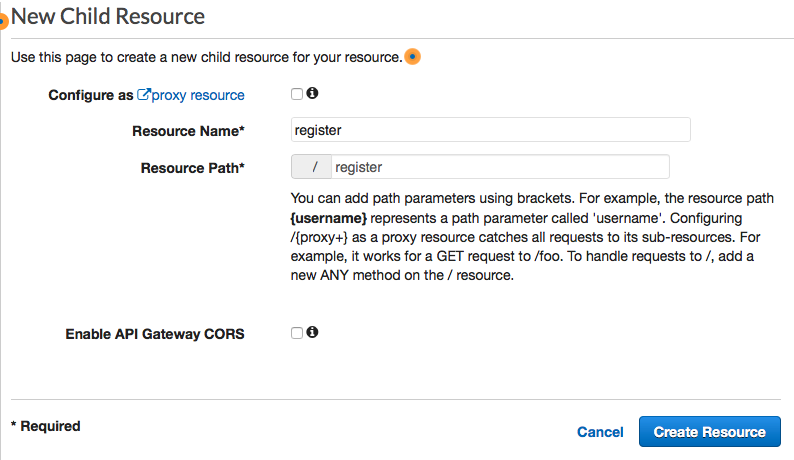Click the Configure as label text

click(90, 95)
